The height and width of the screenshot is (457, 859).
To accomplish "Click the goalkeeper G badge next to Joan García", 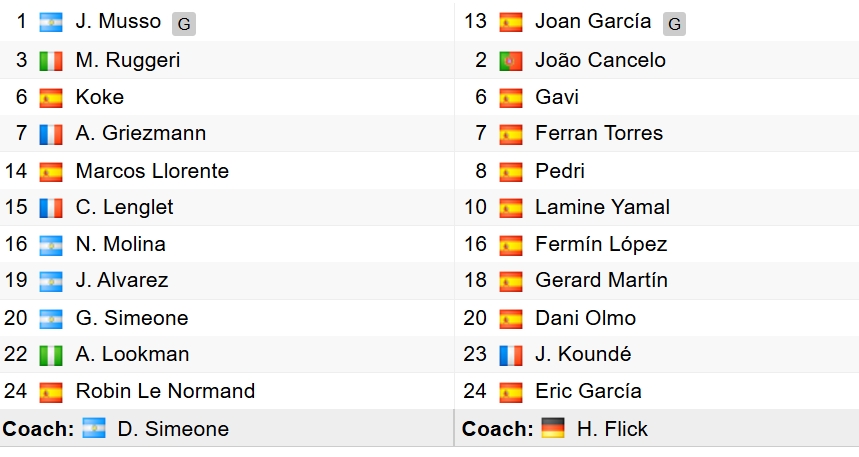I will pyautogui.click(x=675, y=23).
